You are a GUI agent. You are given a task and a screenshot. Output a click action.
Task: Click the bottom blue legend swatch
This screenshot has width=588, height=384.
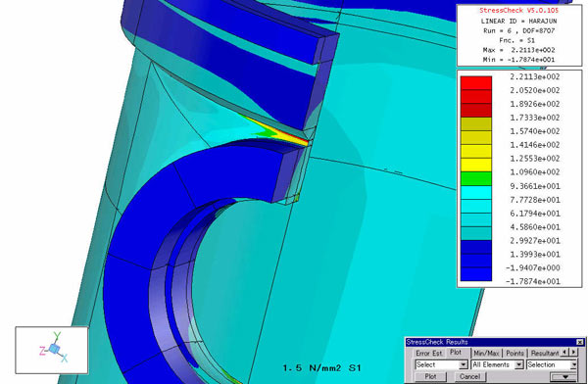tap(476, 274)
